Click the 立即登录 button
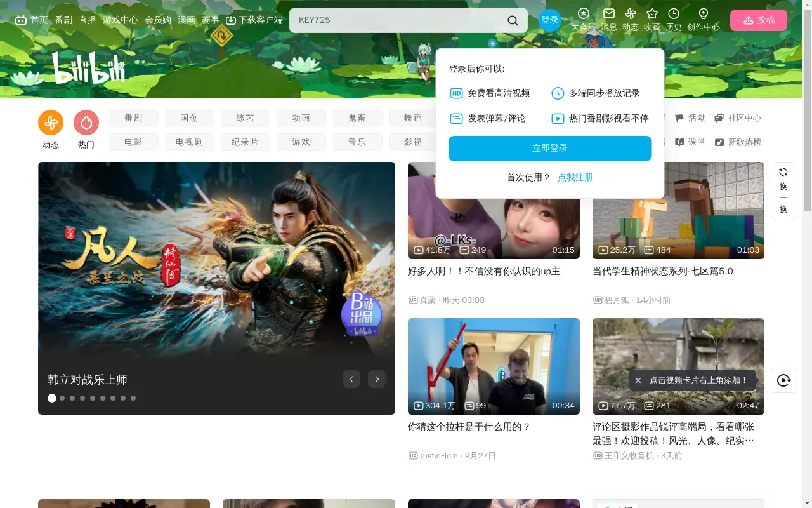The image size is (812, 508). click(x=550, y=149)
